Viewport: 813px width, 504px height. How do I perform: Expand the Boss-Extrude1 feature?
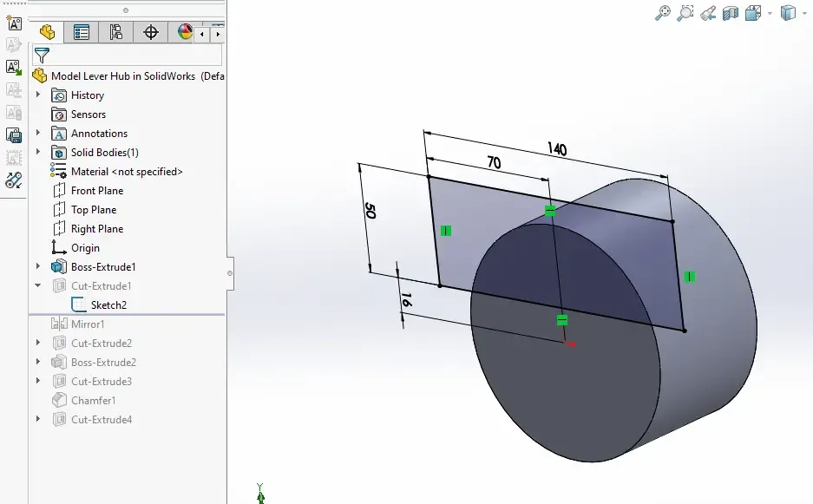tap(38, 266)
